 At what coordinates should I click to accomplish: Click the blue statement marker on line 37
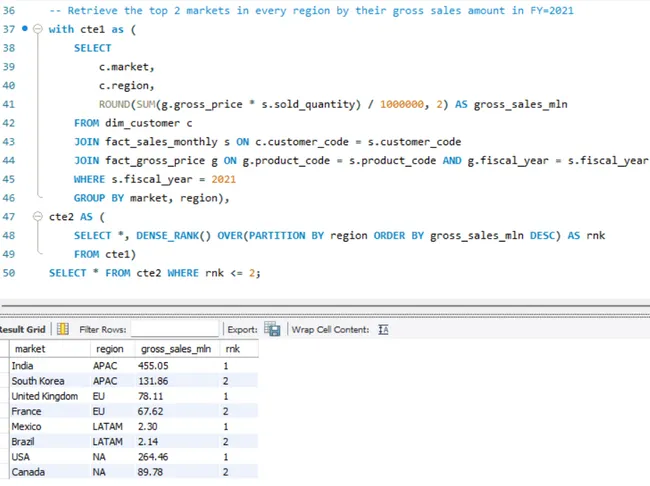(x=25, y=29)
